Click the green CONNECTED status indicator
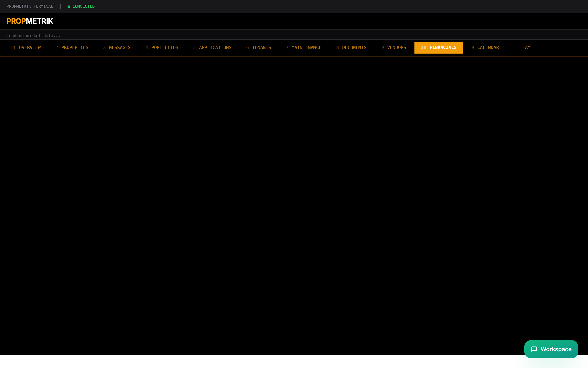 [81, 6]
